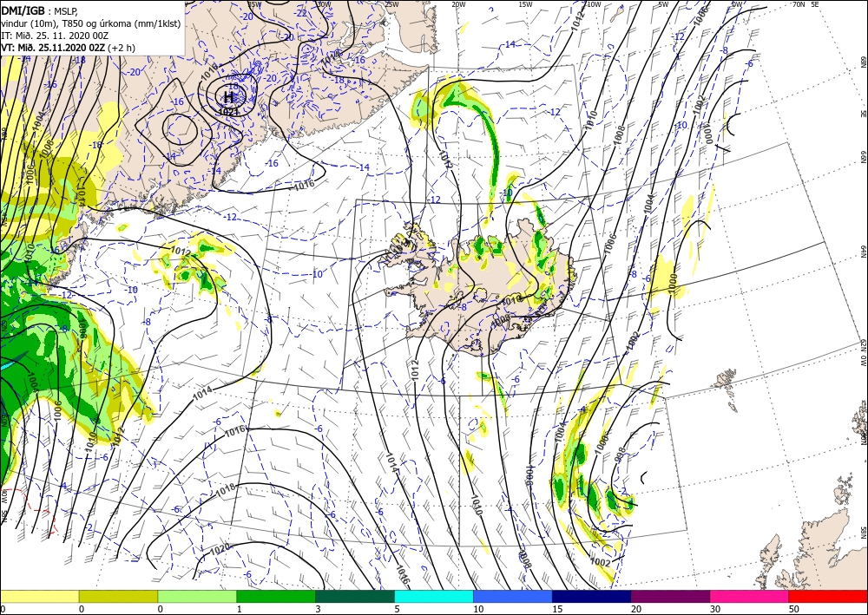This screenshot has width=868, height=615.
Task: Click the '5E' longitude label
Action: (815, 4)
